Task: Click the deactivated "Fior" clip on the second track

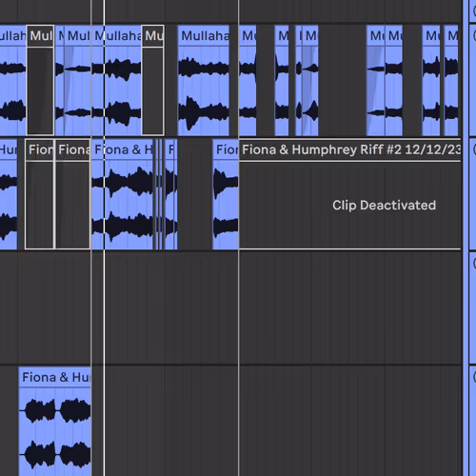Action: point(40,194)
